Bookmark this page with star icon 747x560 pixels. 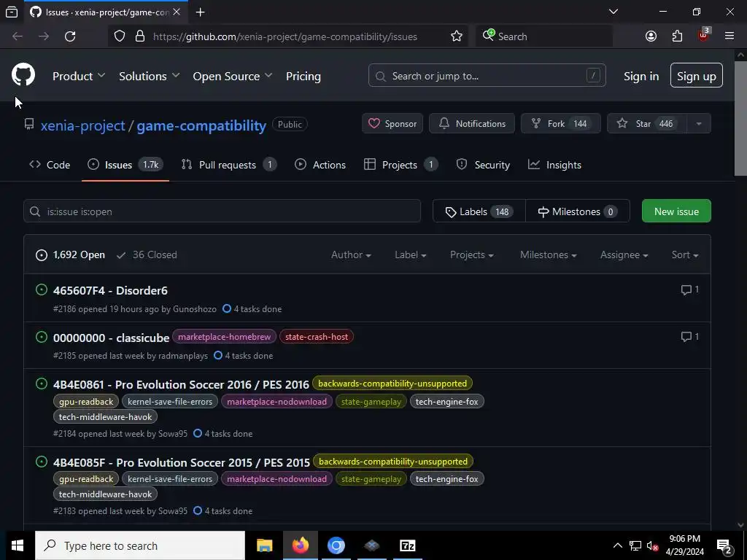(457, 36)
